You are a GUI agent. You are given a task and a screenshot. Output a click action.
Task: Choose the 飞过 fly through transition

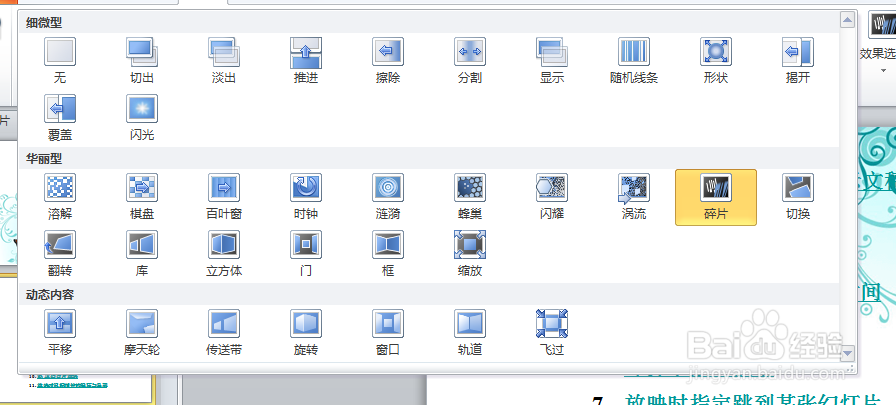point(551,332)
